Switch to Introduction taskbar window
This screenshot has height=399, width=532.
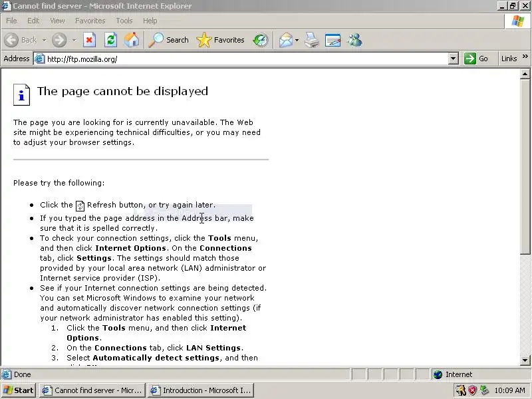(x=201, y=390)
